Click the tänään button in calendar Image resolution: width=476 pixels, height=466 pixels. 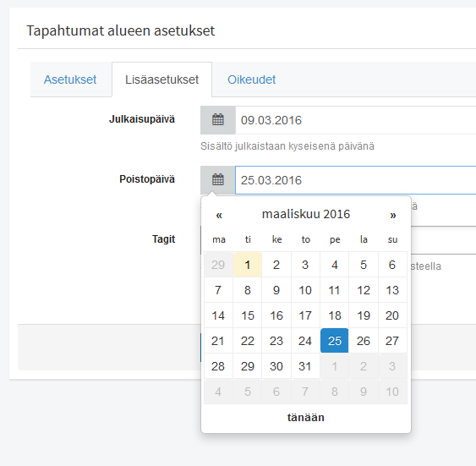(306, 418)
